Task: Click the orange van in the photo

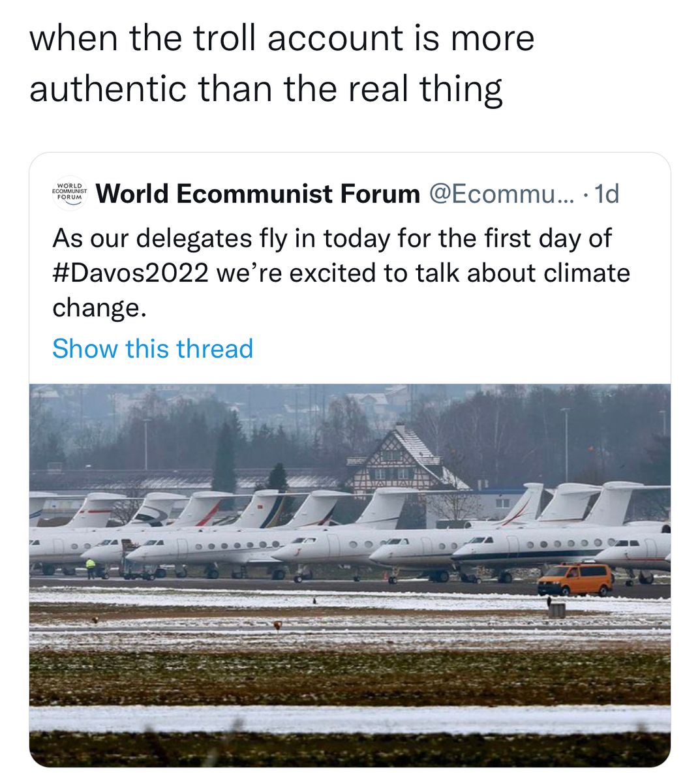Action: (575, 579)
